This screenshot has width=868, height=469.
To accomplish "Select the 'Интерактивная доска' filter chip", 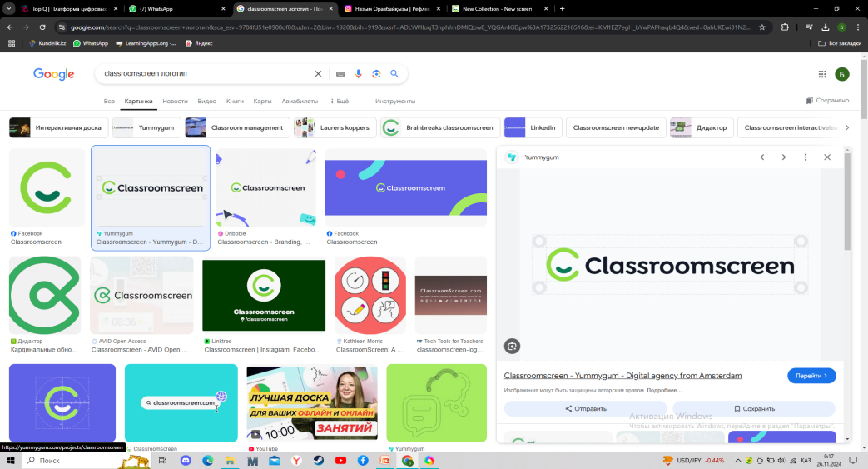I will [58, 127].
